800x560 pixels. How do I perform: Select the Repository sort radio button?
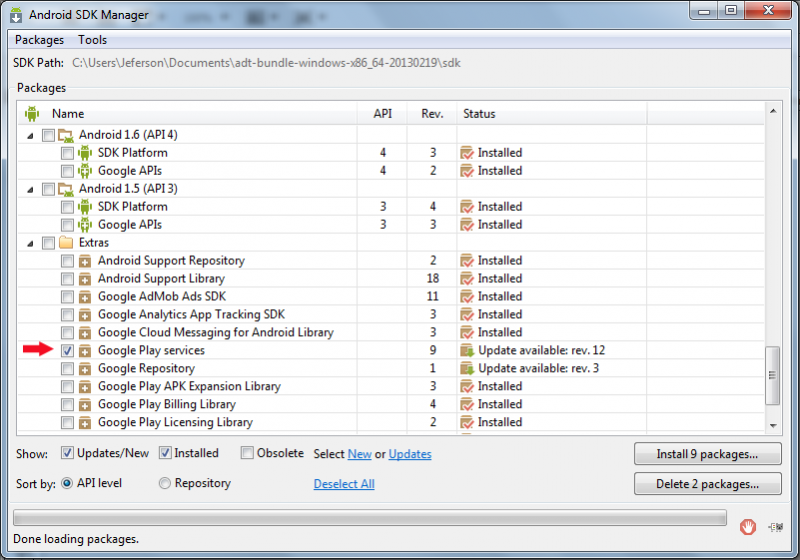coord(164,482)
